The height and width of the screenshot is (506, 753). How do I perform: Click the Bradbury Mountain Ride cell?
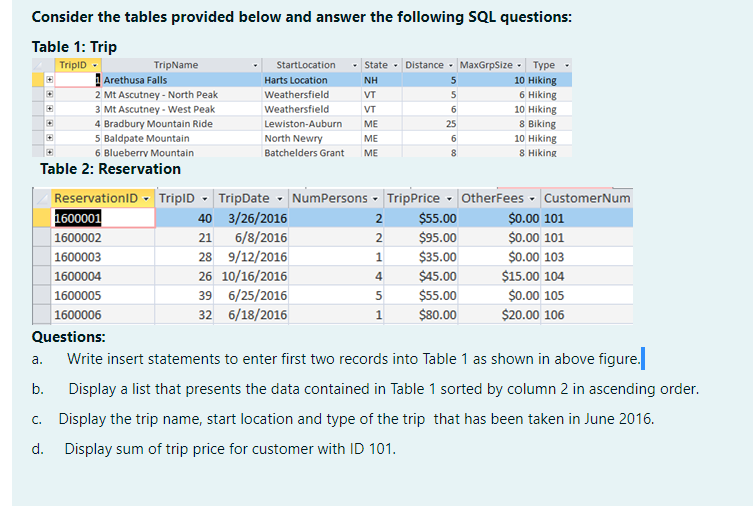click(182, 123)
